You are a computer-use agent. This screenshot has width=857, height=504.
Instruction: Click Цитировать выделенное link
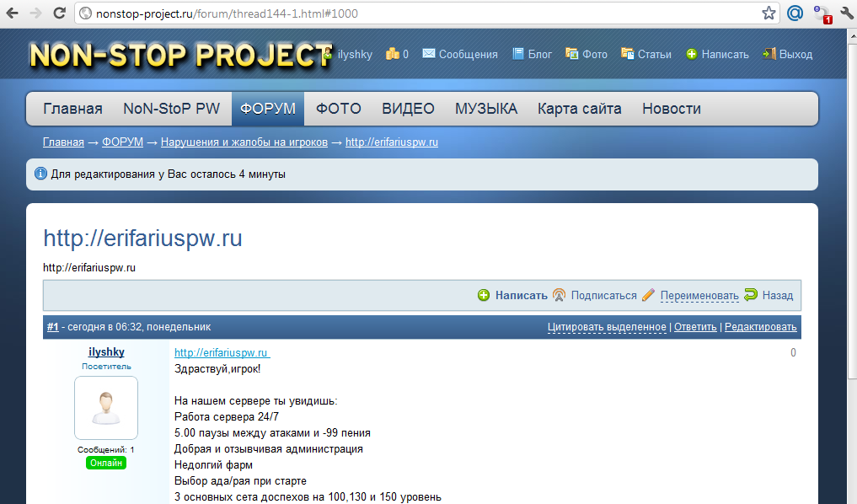coord(607,327)
